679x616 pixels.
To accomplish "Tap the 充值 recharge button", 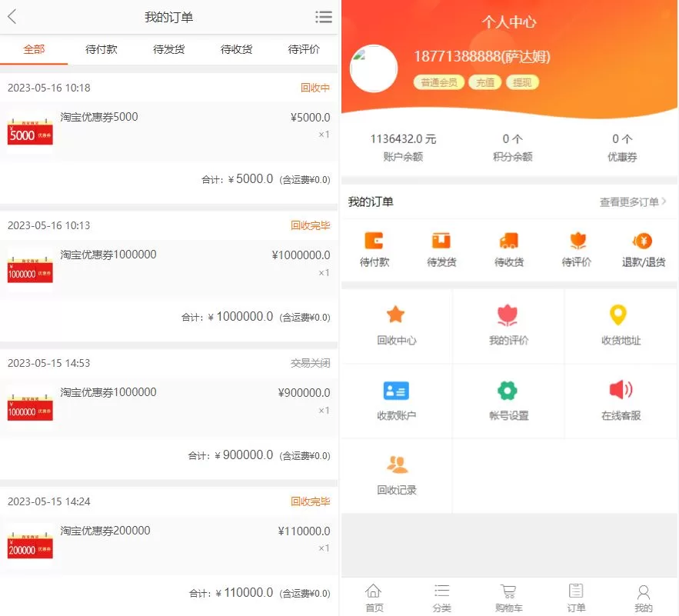I will (485, 82).
